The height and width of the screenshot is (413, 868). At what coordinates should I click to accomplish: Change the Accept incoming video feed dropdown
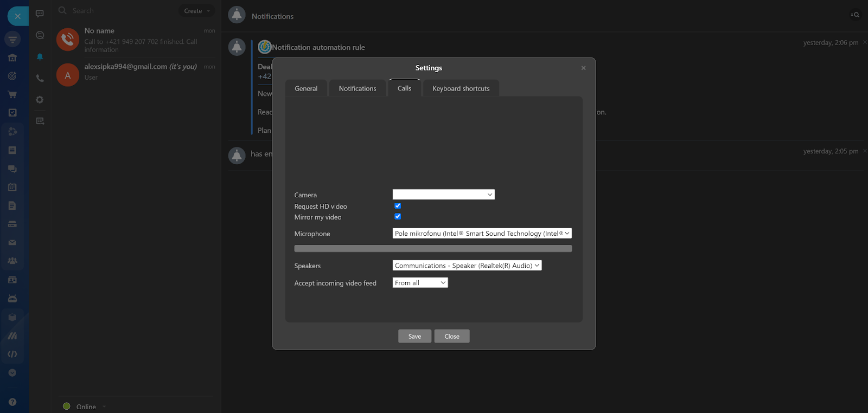point(420,283)
